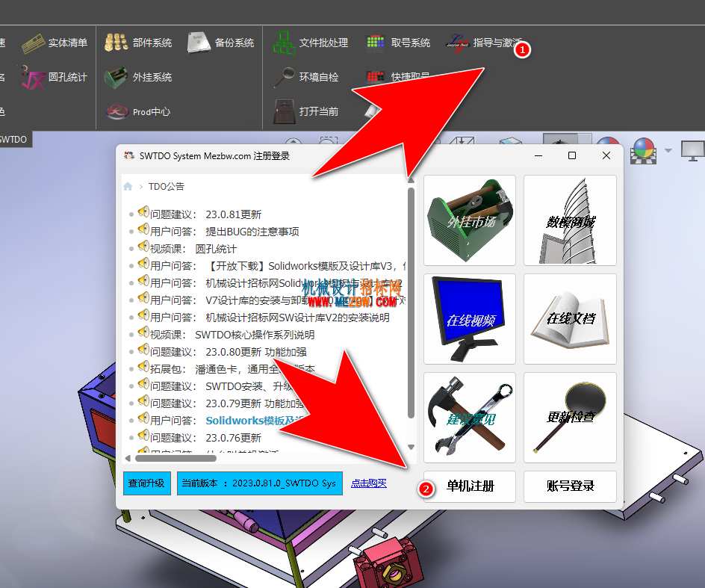Switch to the SWTDO ribbon tab

point(13,140)
